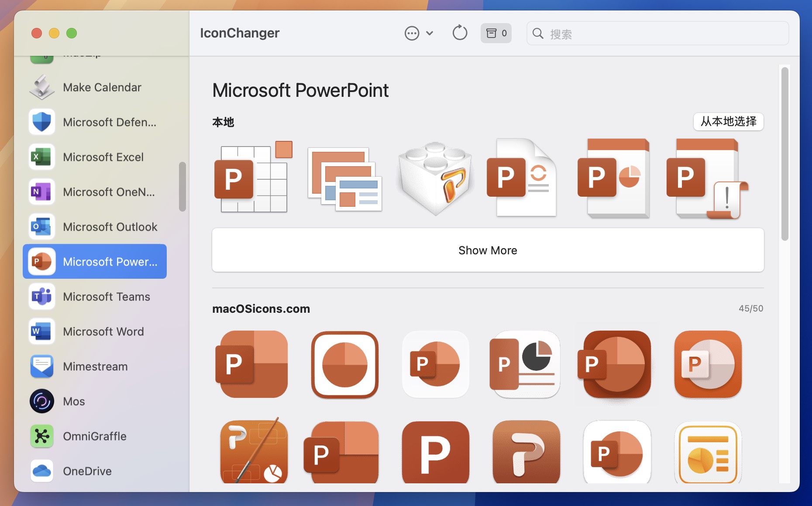Screen dimensions: 812x506
Task: Open Microsoft Outlook from the sidebar
Action: (110, 226)
